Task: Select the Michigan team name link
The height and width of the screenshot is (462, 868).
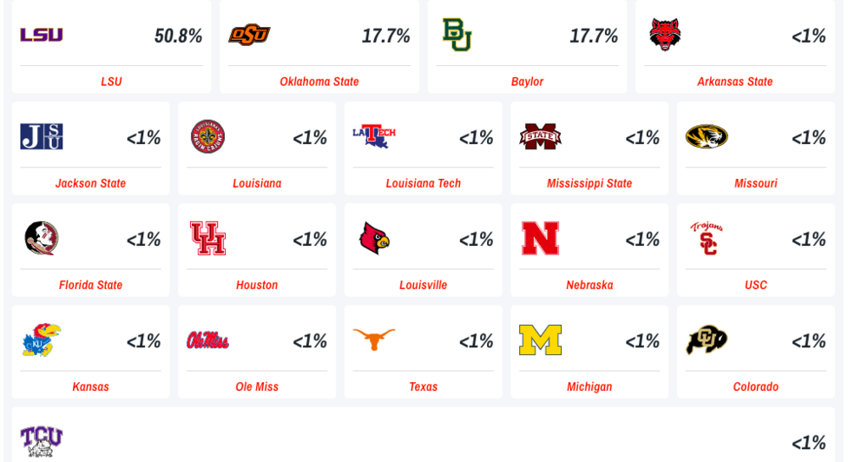Action: click(x=589, y=386)
